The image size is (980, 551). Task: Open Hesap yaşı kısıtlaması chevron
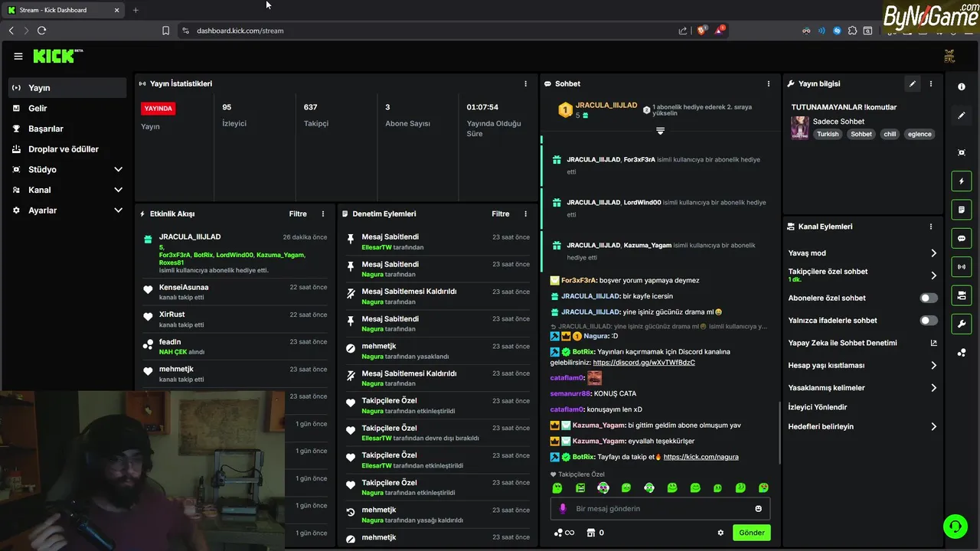933,366
